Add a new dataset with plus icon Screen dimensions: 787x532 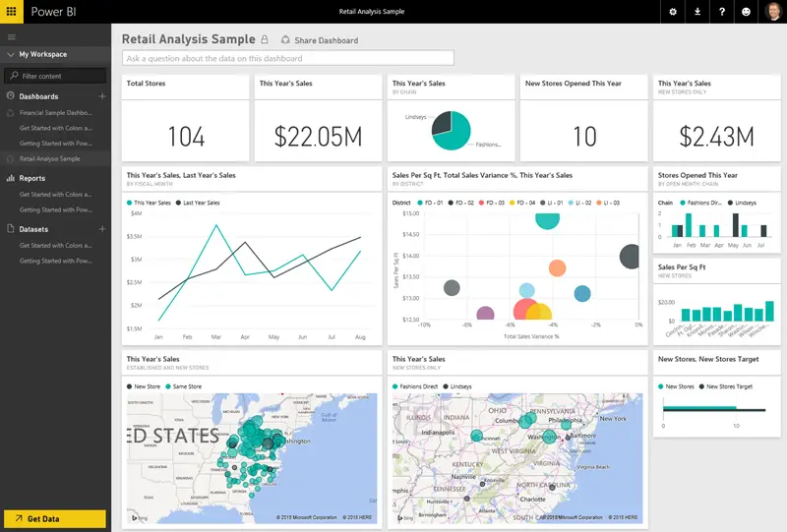click(102, 229)
